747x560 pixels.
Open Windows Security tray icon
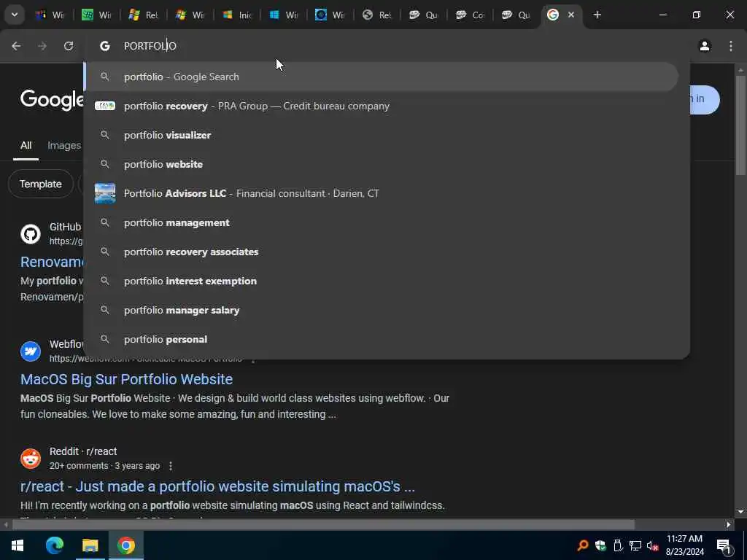tap(600, 545)
